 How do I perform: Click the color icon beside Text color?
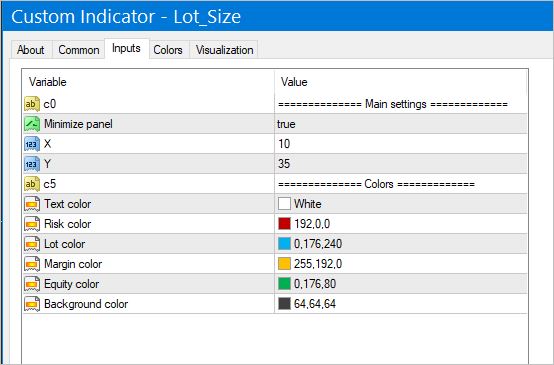click(32, 204)
